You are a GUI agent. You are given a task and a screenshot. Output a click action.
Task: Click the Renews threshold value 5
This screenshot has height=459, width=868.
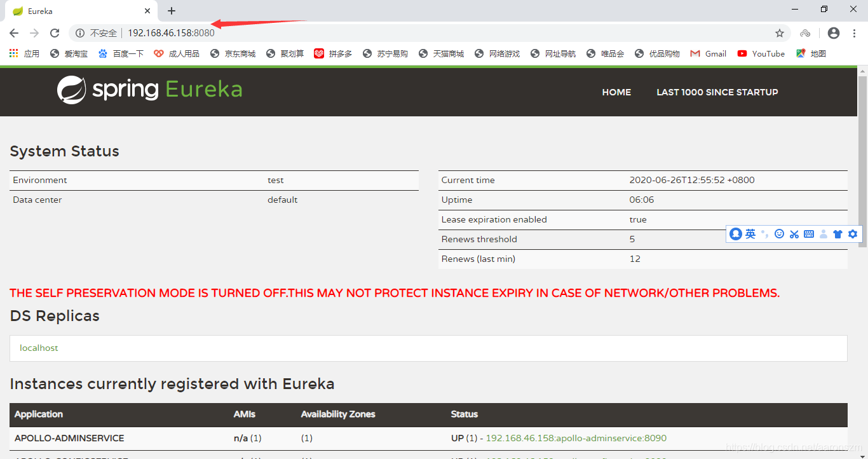(x=632, y=239)
